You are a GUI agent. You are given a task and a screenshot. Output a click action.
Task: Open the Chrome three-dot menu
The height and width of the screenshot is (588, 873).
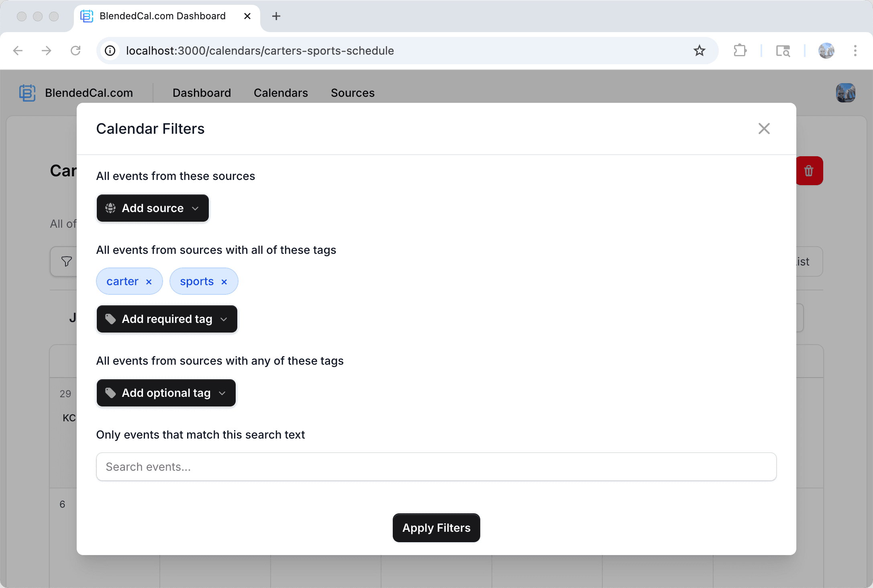coord(855,51)
